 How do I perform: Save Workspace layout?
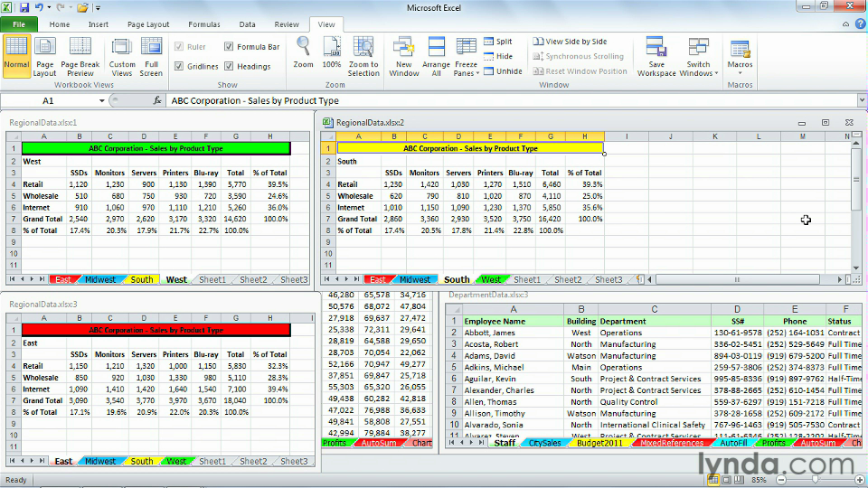click(x=656, y=56)
